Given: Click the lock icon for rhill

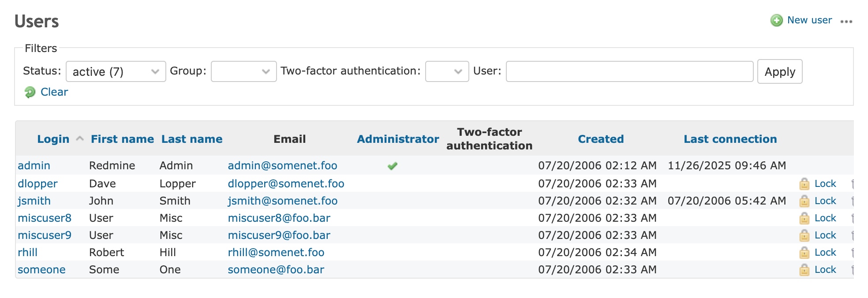Looking at the screenshot, I should (x=804, y=253).
